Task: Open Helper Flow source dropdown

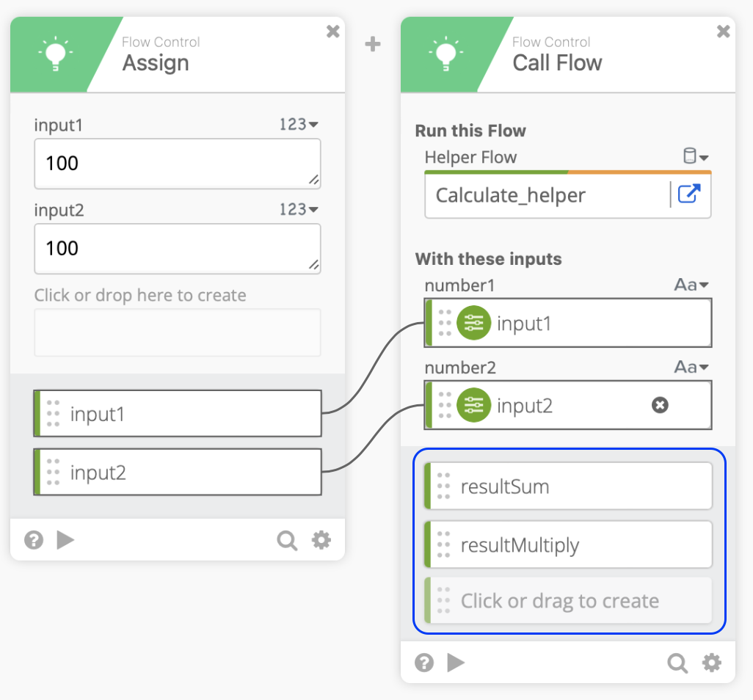Action: [x=696, y=156]
